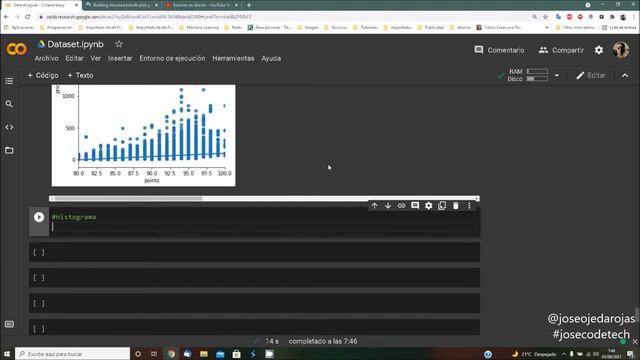Reload the browser page
This screenshot has height=360, width=640.
[28, 17]
